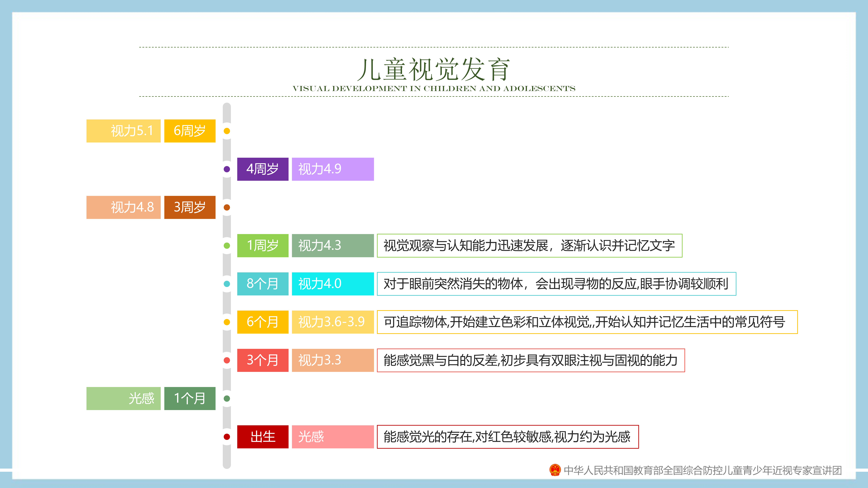Click the red 3个月 timeline dot
Viewport: 868px width, 488px height.
click(x=227, y=360)
